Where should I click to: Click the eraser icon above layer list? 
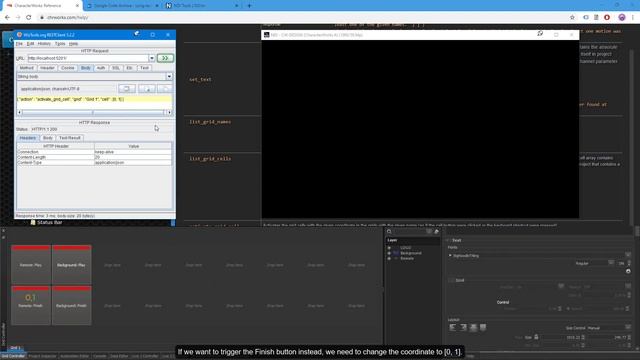click(436, 231)
